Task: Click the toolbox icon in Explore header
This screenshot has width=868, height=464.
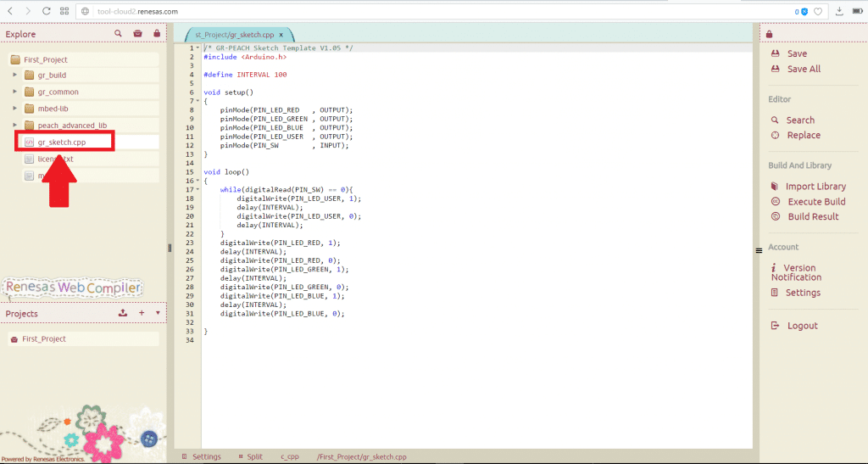Action: coord(138,34)
